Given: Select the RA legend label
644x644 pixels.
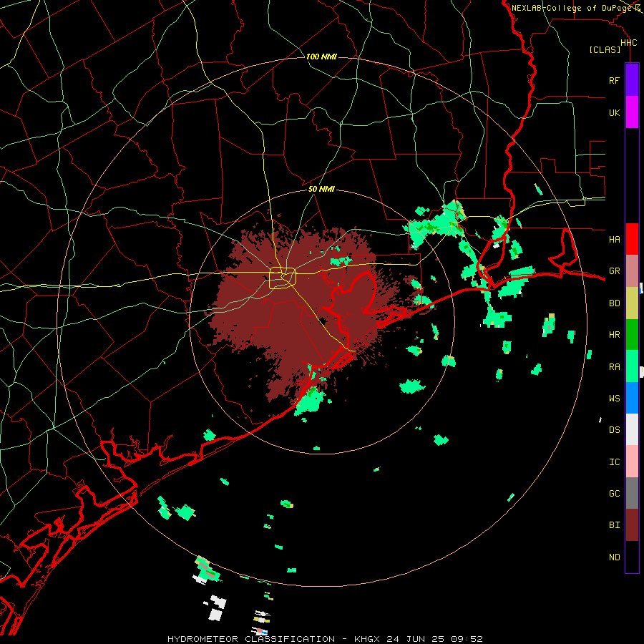Looking at the screenshot, I should (x=614, y=367).
